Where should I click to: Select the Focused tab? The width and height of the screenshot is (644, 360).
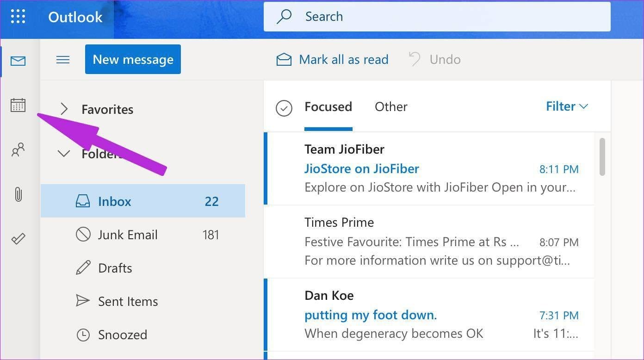[328, 106]
